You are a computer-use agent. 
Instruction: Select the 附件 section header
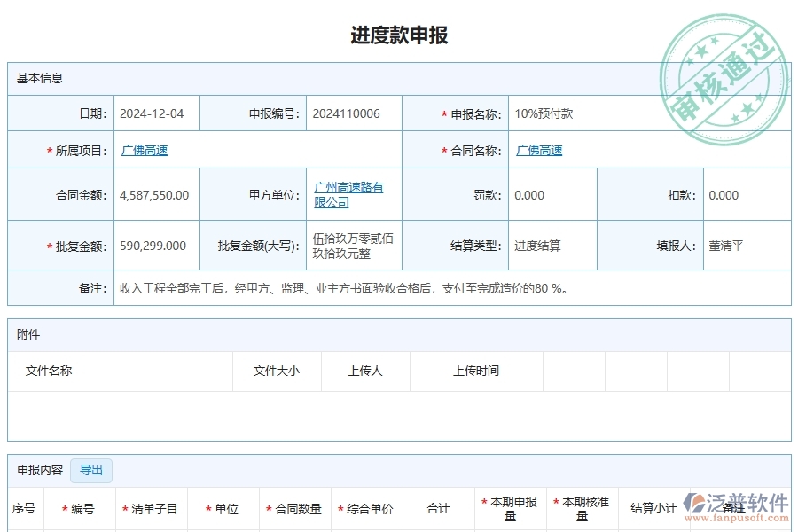click(x=27, y=334)
